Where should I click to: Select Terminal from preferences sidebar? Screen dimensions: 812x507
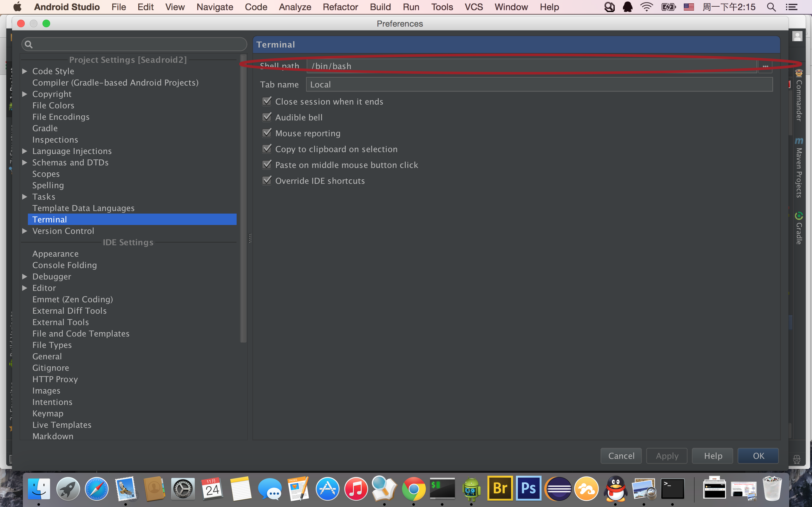(50, 219)
